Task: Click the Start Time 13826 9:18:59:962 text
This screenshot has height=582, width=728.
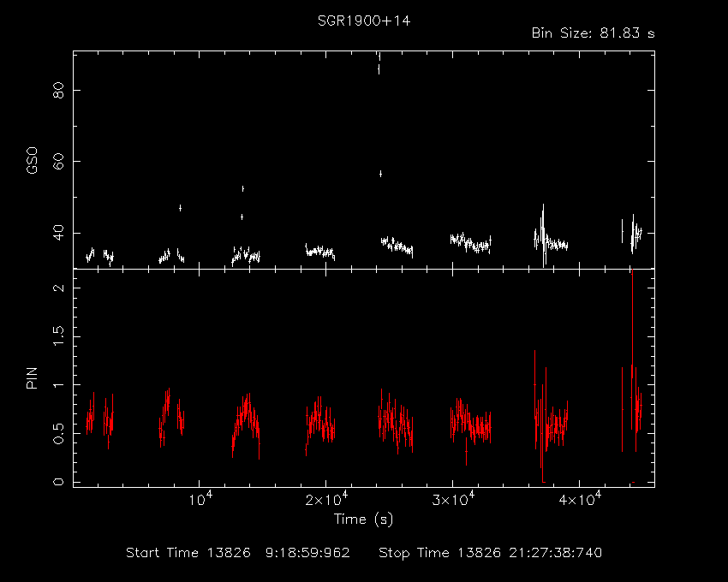Action: tap(238, 553)
